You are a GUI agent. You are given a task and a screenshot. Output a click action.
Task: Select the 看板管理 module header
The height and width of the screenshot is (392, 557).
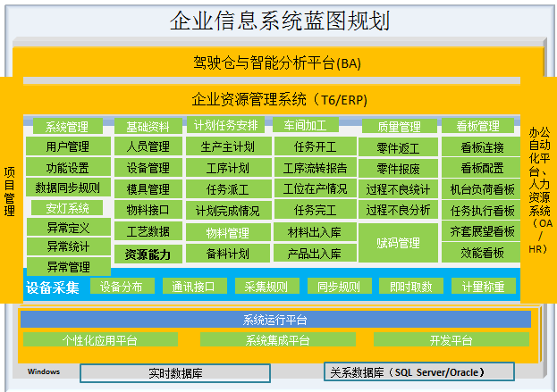point(478,126)
